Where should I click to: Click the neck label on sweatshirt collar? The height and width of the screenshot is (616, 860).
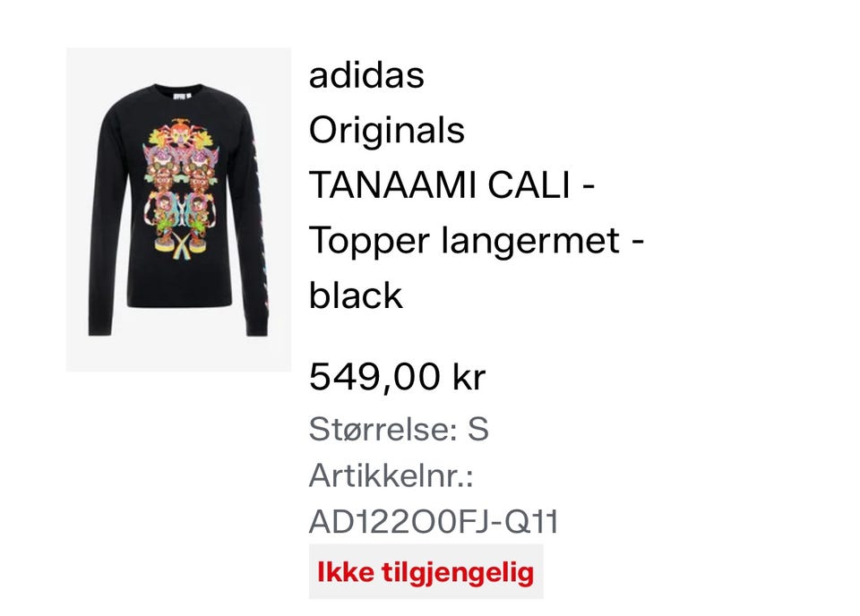click(181, 97)
